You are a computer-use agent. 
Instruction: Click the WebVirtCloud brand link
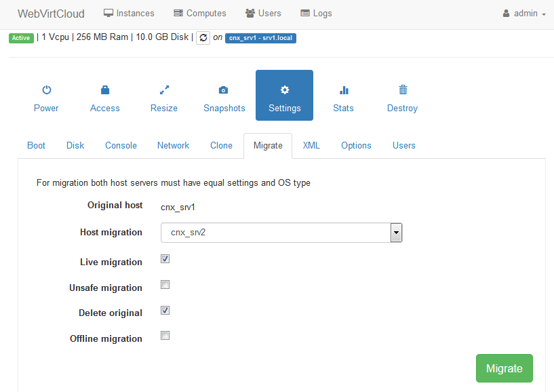[52, 14]
